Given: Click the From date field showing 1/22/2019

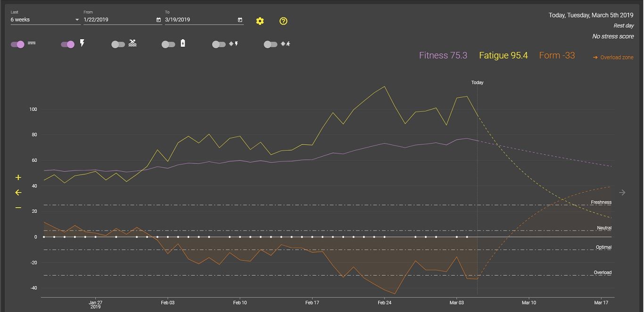Looking at the screenshot, I should coord(118,20).
